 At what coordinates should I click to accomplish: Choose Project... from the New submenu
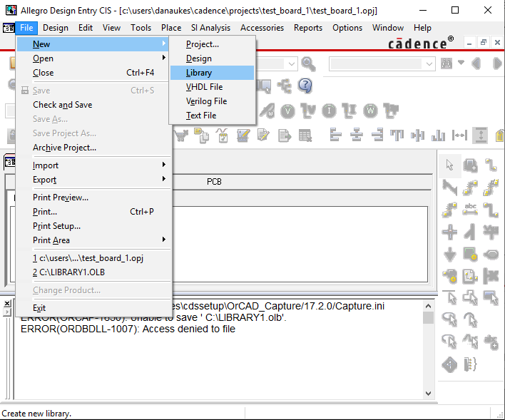pos(213,44)
